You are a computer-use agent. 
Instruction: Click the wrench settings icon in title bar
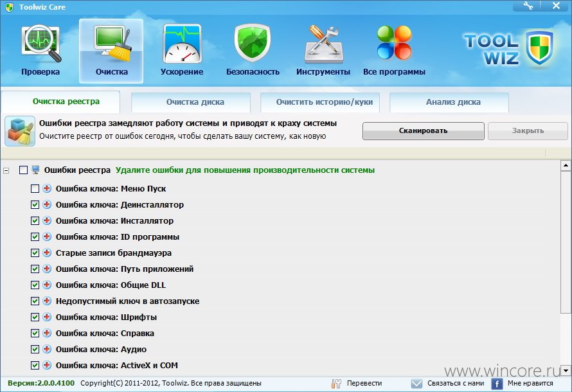(x=528, y=6)
